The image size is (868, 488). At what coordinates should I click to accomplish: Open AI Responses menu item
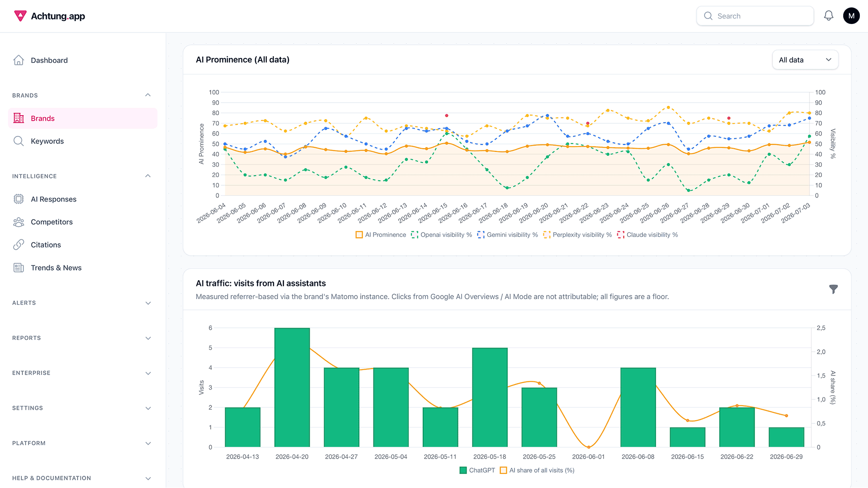pos(53,199)
